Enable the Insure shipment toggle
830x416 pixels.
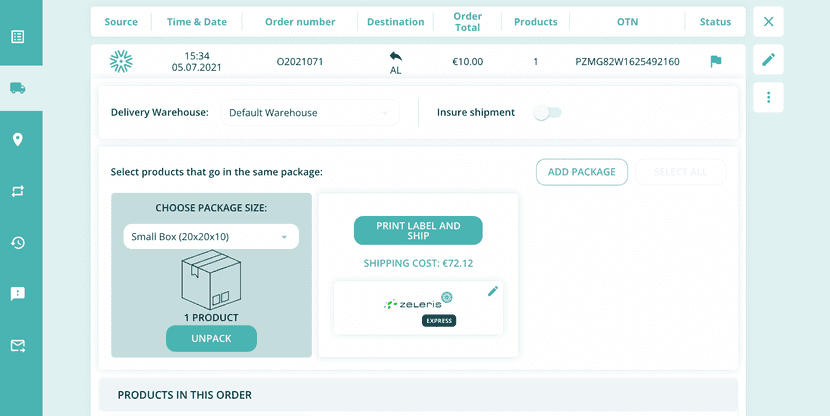pos(547,113)
